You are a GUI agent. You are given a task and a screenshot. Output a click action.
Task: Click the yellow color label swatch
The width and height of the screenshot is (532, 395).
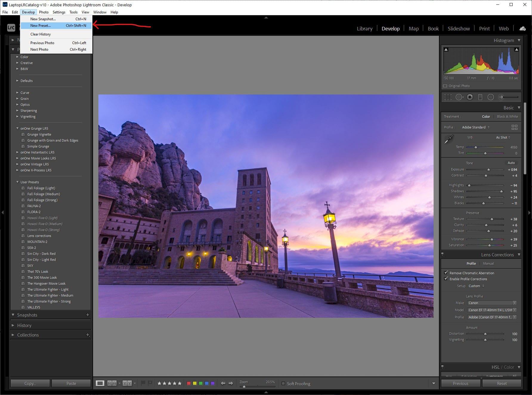click(195, 383)
